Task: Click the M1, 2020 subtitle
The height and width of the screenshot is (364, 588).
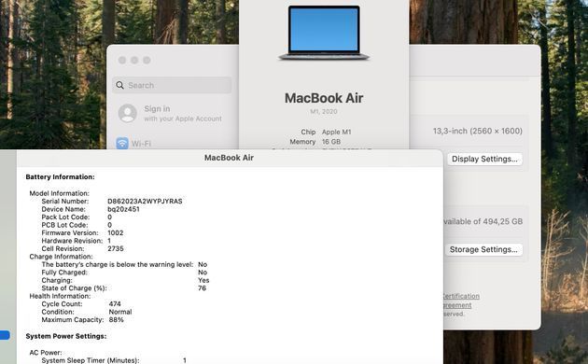Action: (x=324, y=111)
